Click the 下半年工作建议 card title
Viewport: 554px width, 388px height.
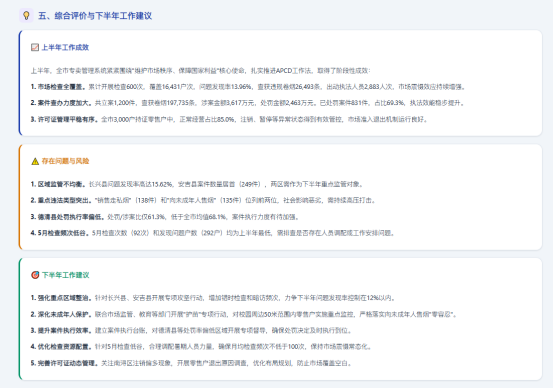65,275
